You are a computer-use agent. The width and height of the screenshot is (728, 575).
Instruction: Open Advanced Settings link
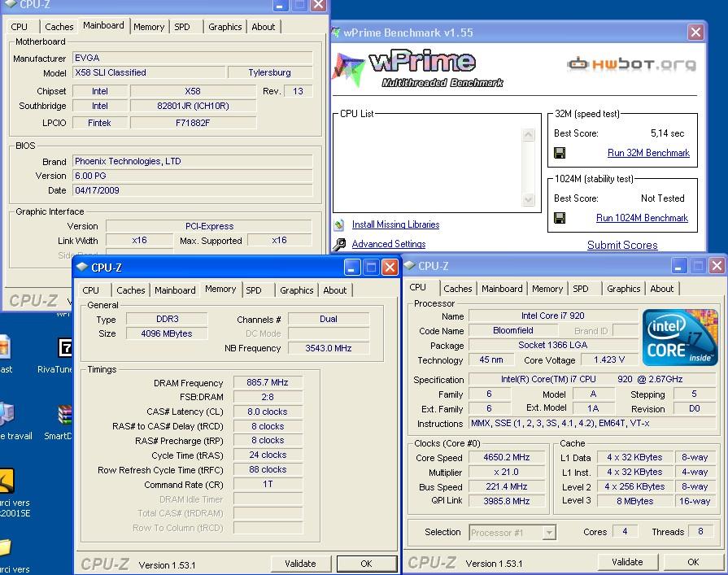click(389, 244)
